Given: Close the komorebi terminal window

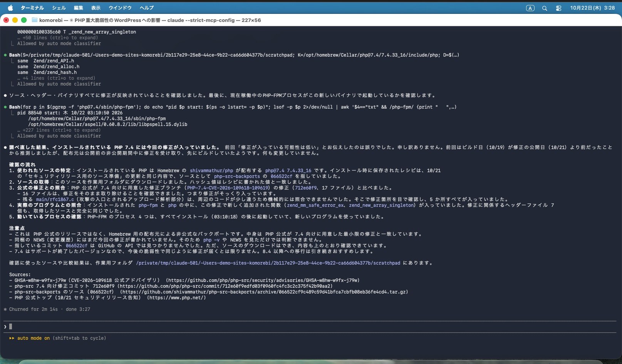Looking at the screenshot, I should coord(6,20).
